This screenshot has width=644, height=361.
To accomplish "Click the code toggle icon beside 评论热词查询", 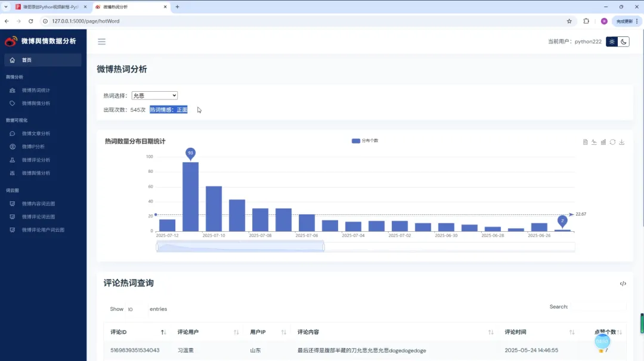I will pos(623,284).
